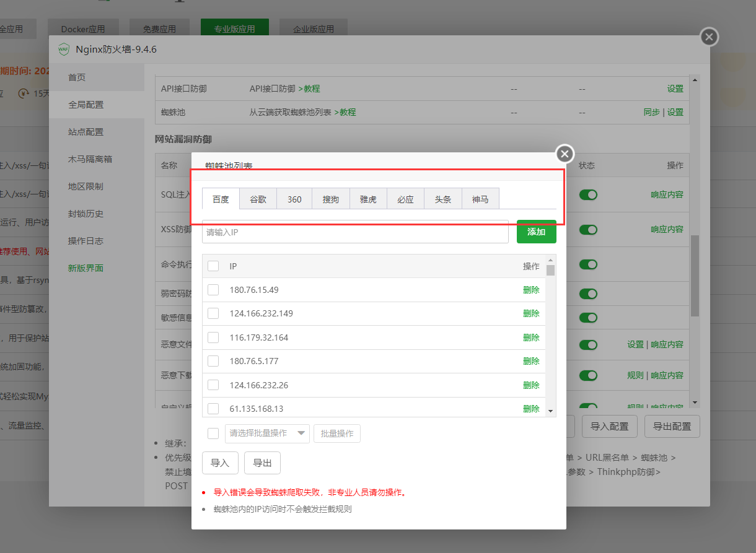756x553 pixels.
Task: Check the box for 61.135.168.13
Action: point(213,409)
